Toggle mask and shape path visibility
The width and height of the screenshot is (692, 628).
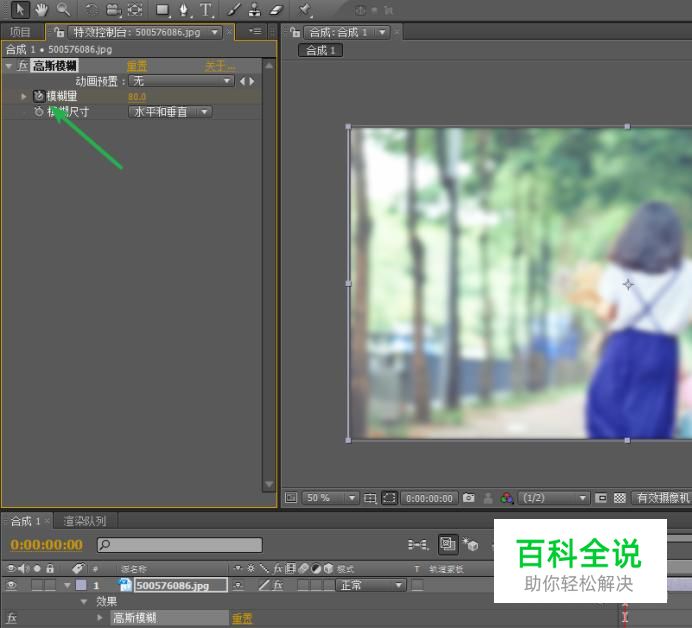389,498
